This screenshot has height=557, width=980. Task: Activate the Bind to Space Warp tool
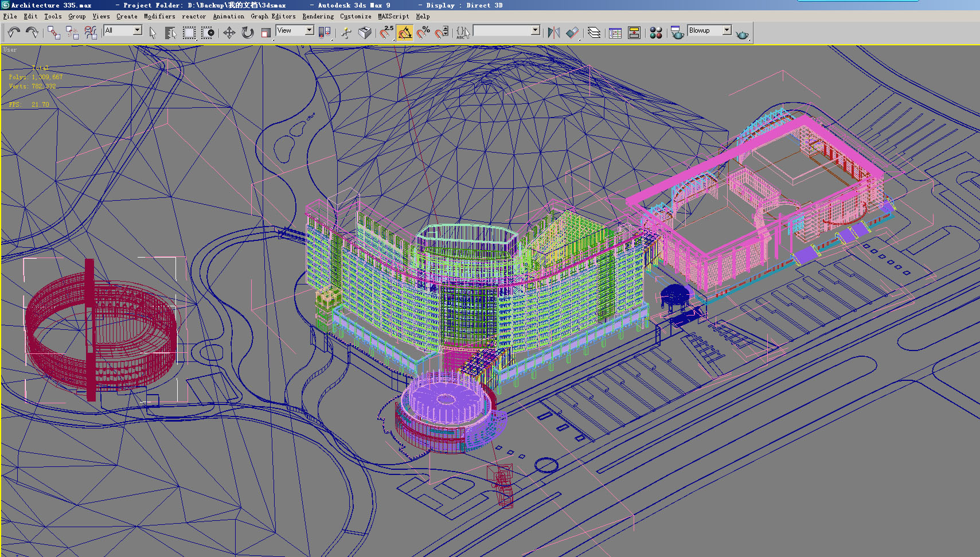91,33
